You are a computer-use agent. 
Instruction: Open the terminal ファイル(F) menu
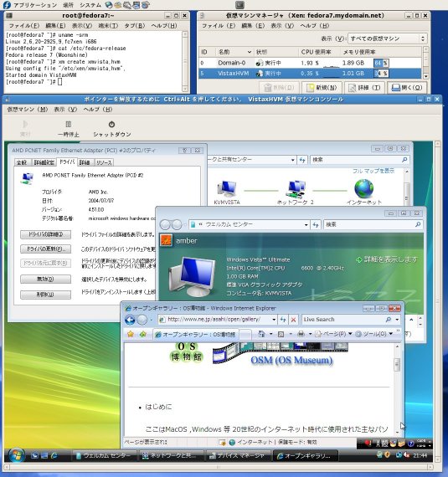pyautogui.click(x=23, y=26)
